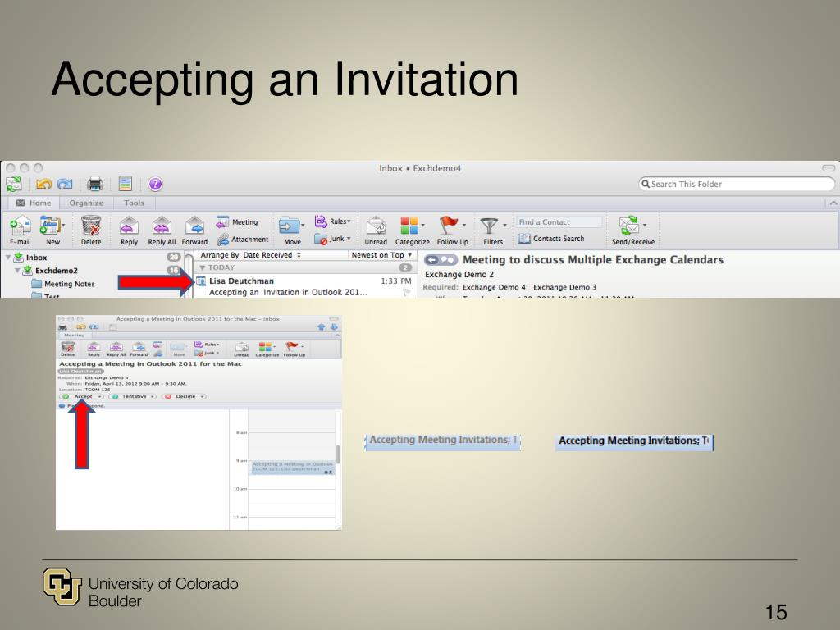
Task: Toggle conversation arrows beside meeting title in reading pane
Action: (441, 260)
